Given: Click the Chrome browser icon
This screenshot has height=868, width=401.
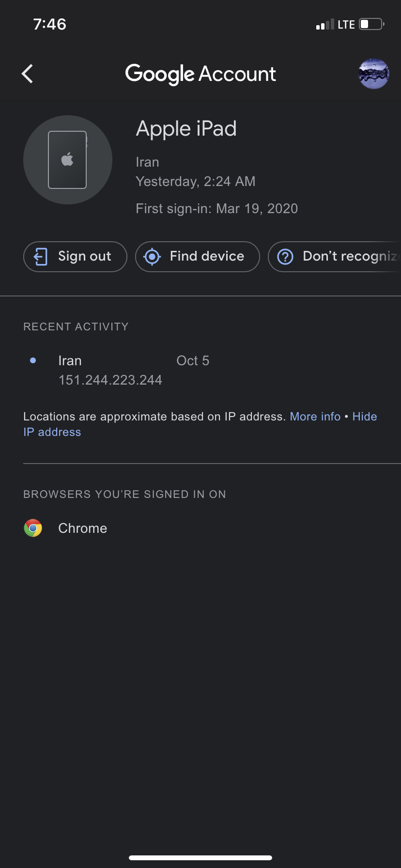Looking at the screenshot, I should (x=33, y=528).
